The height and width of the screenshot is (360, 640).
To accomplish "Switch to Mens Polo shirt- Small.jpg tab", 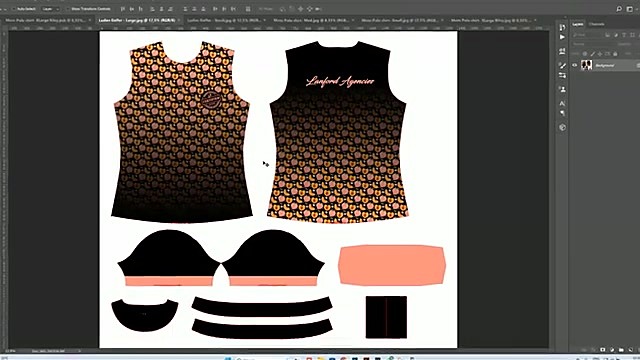I will click(x=400, y=20).
